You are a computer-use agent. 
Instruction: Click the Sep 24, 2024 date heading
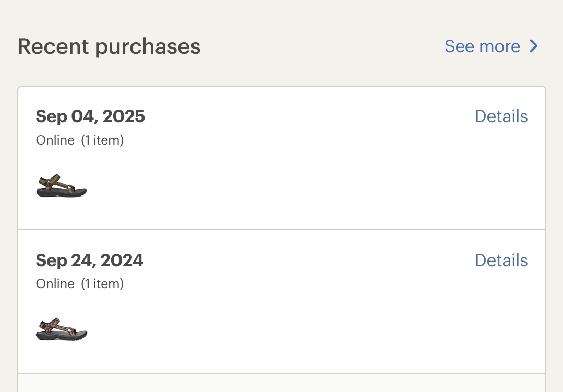pos(89,260)
